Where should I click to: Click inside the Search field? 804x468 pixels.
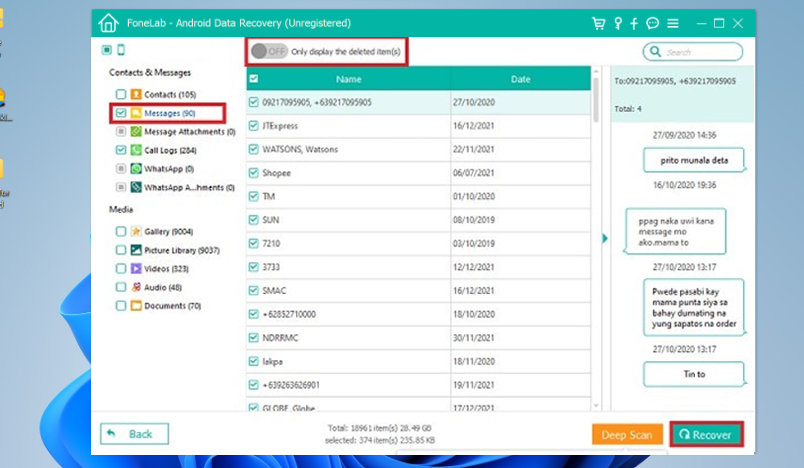(693, 52)
